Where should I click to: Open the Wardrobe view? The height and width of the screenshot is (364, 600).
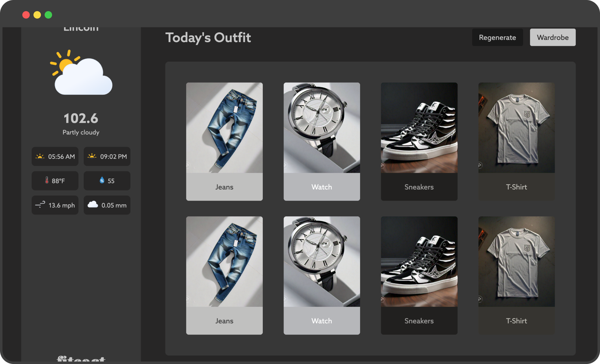coord(553,37)
